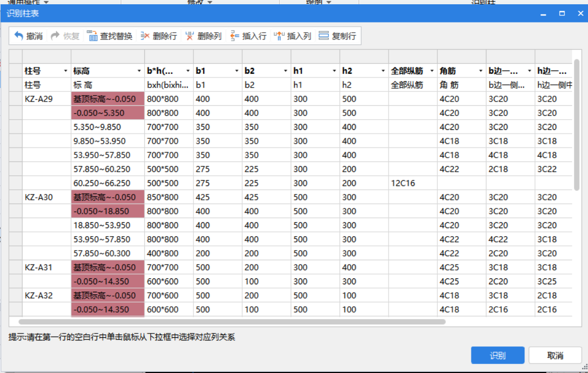Viewport: 588px width, 373px height.
Task: Open 查找替换 find and replace
Action: 110,36
